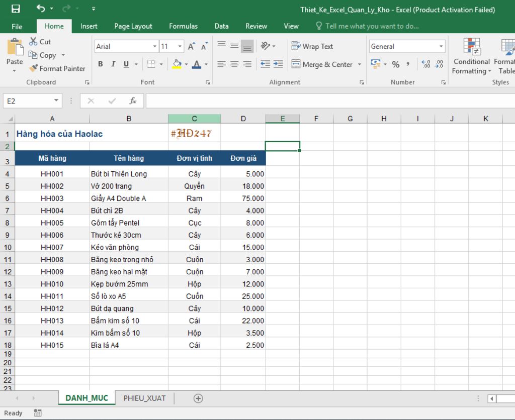Click the Copy button

[43, 55]
